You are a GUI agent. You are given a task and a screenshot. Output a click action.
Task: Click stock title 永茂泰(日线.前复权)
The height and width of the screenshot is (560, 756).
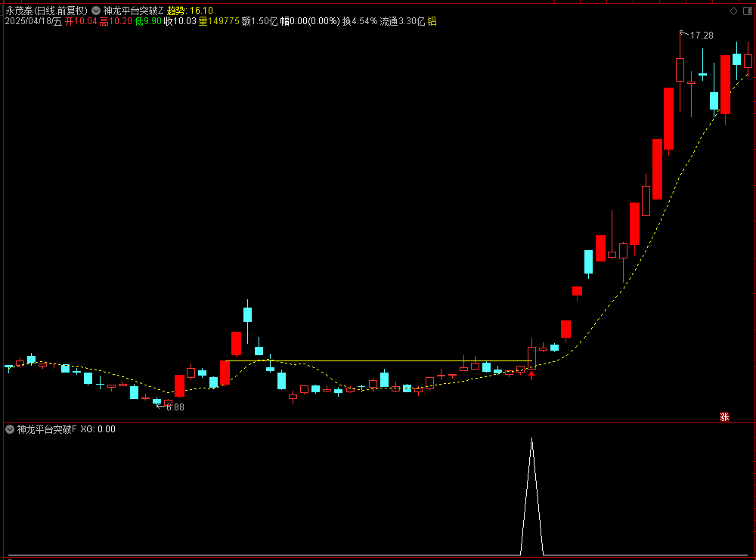coord(47,10)
